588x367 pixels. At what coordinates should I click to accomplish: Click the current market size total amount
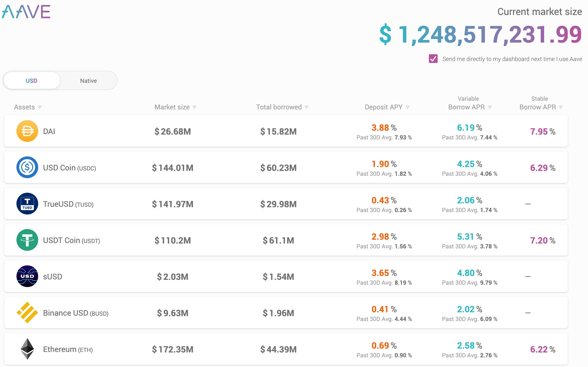[x=481, y=34]
